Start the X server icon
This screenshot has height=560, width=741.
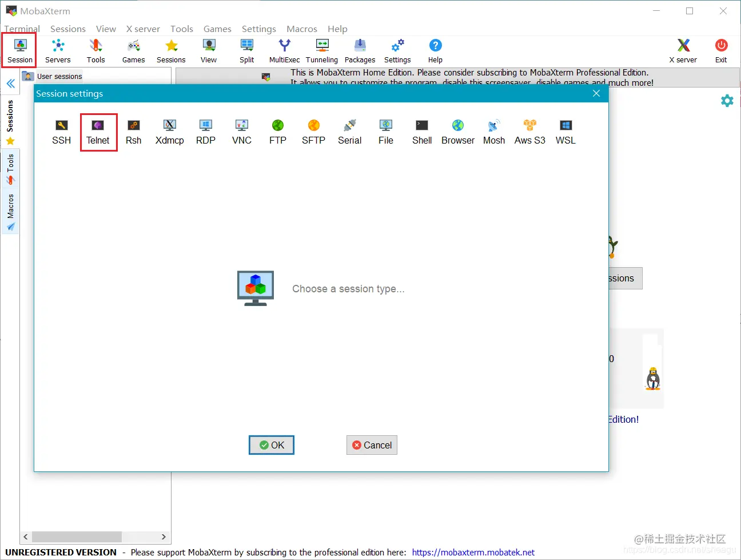(x=683, y=51)
